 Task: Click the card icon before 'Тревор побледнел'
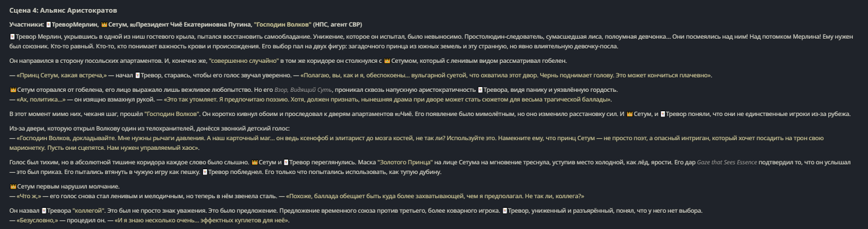[x=204, y=172]
